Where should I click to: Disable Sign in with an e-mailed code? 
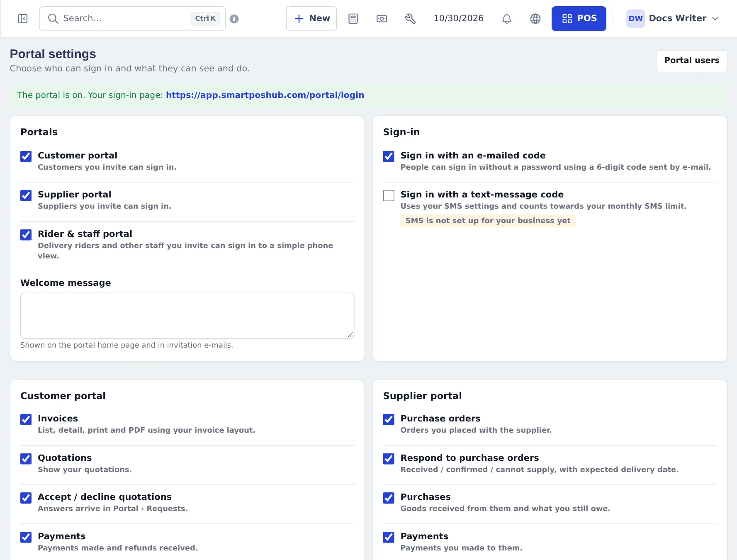pos(389,156)
